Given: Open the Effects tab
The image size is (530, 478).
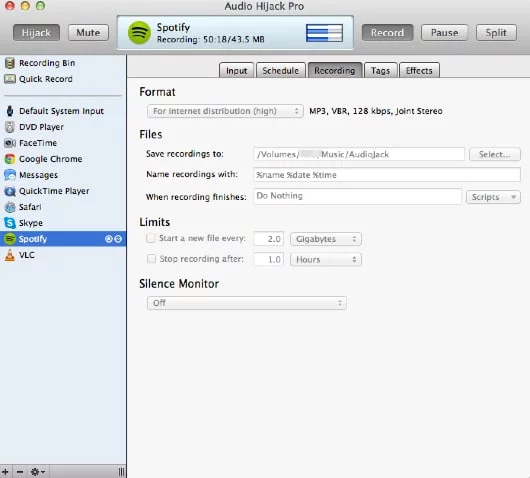Looking at the screenshot, I should pyautogui.click(x=419, y=70).
